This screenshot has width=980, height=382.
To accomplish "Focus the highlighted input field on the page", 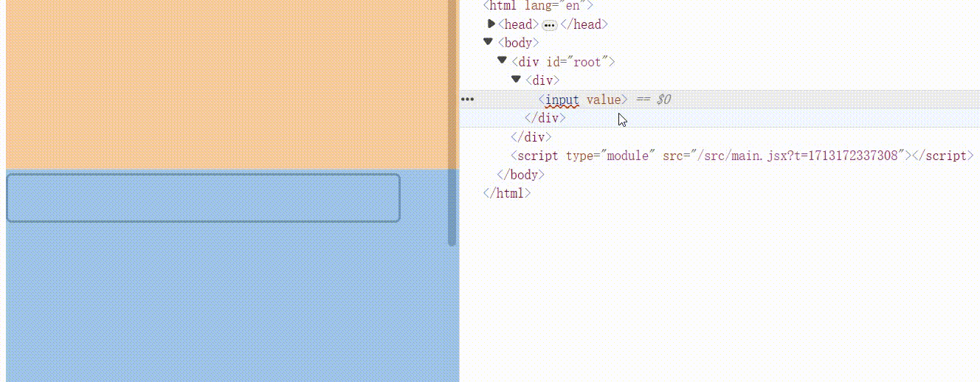I will (x=204, y=198).
